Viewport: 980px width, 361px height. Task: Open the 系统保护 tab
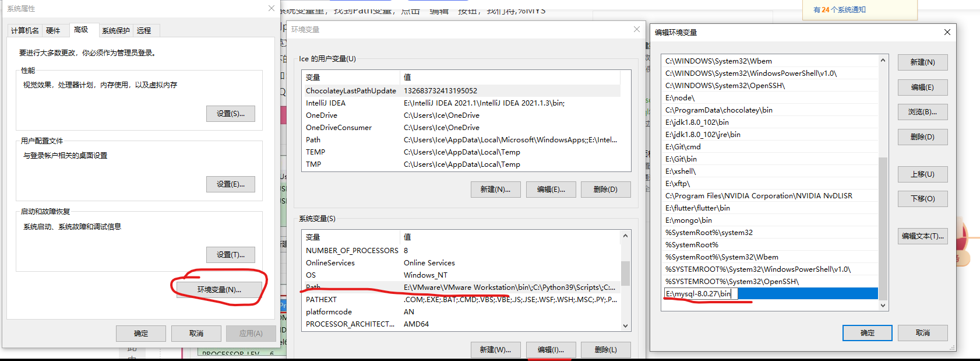point(115,30)
